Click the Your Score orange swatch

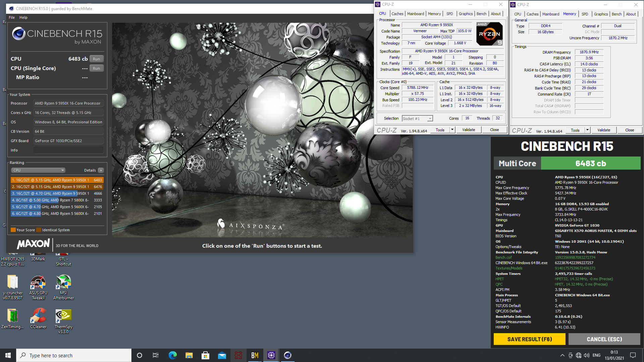13,230
